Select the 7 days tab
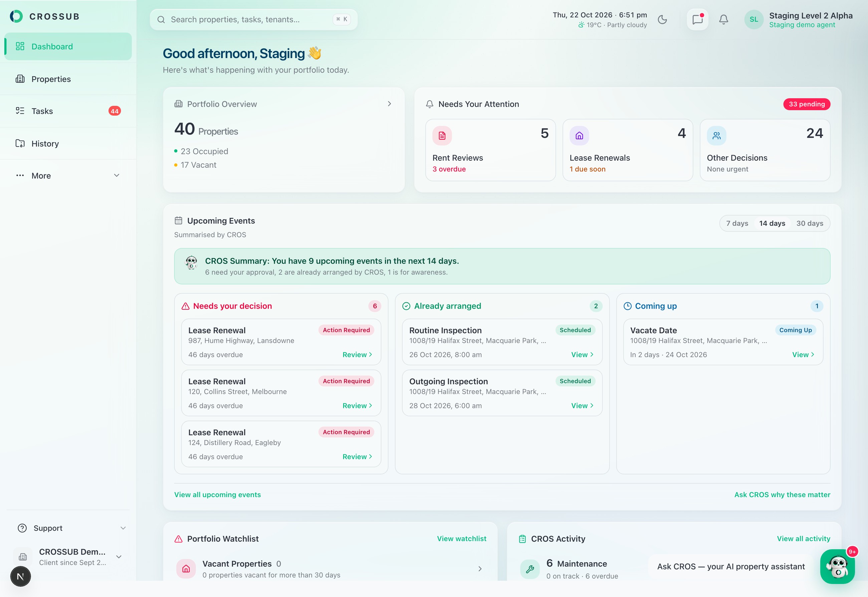This screenshot has height=597, width=868. pos(737,223)
